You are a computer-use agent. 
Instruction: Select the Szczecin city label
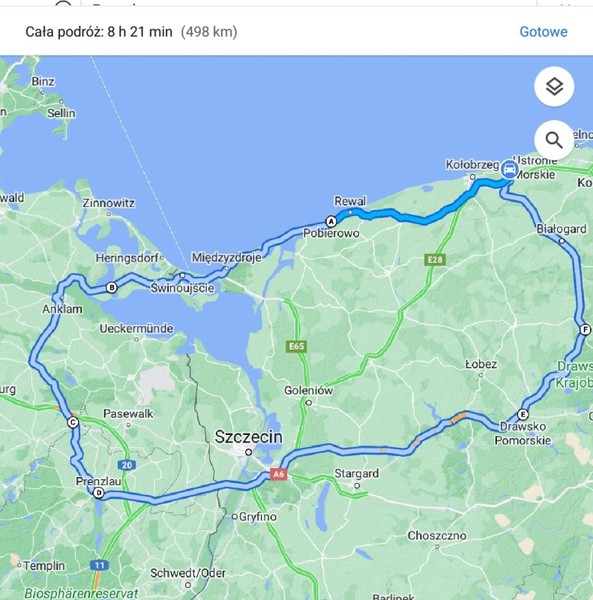pos(248,437)
